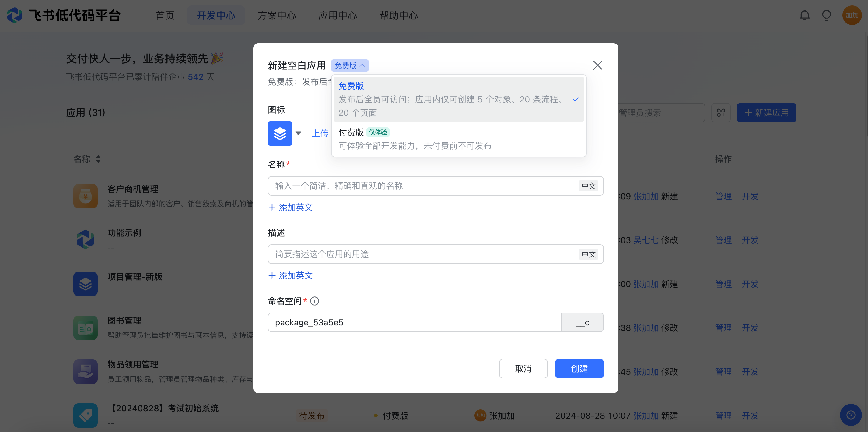Open 管理 for 图书管理
The width and height of the screenshot is (868, 432).
click(723, 328)
